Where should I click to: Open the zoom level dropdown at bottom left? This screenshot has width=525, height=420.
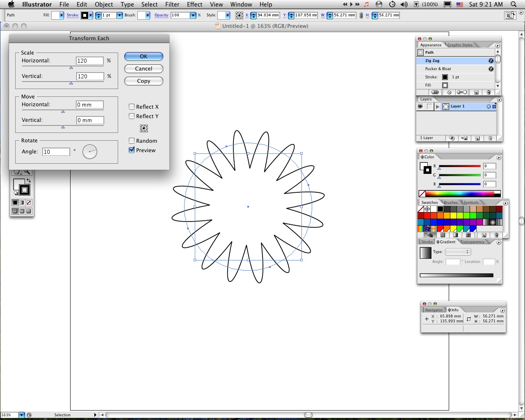22,415
